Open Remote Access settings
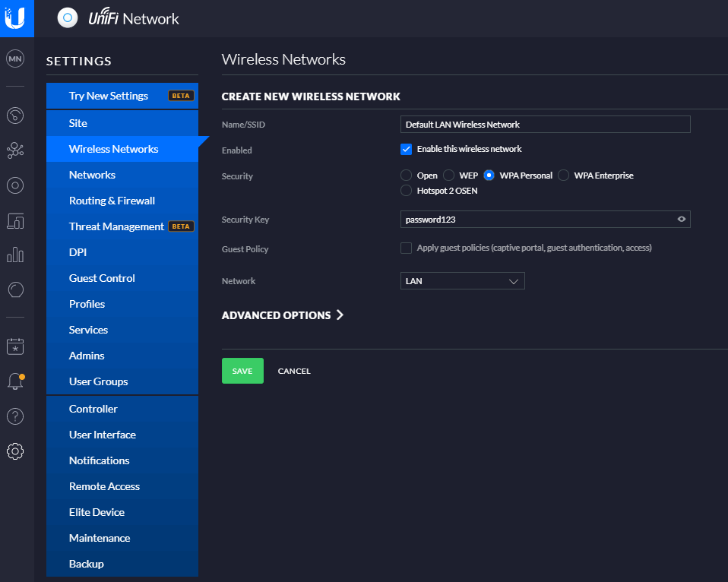This screenshot has width=728, height=582. tap(122, 486)
